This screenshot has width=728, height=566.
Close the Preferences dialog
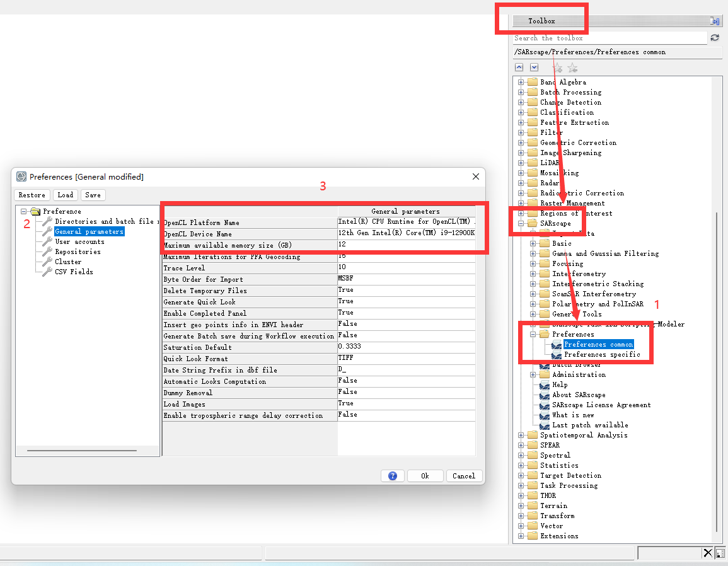tap(476, 176)
